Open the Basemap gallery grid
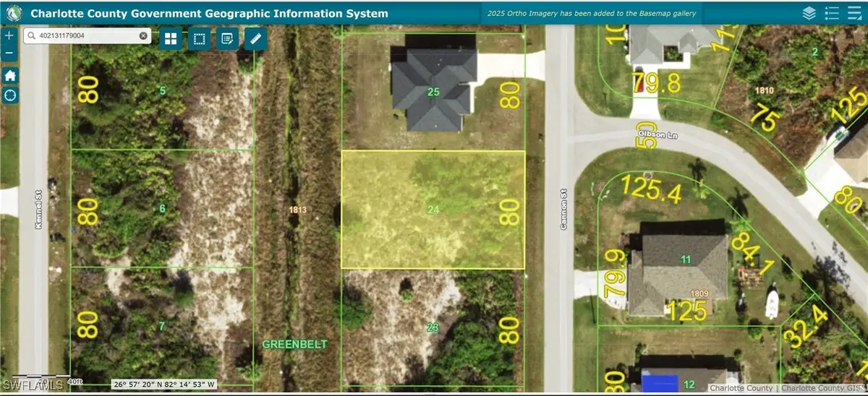868x396 pixels. point(171,39)
